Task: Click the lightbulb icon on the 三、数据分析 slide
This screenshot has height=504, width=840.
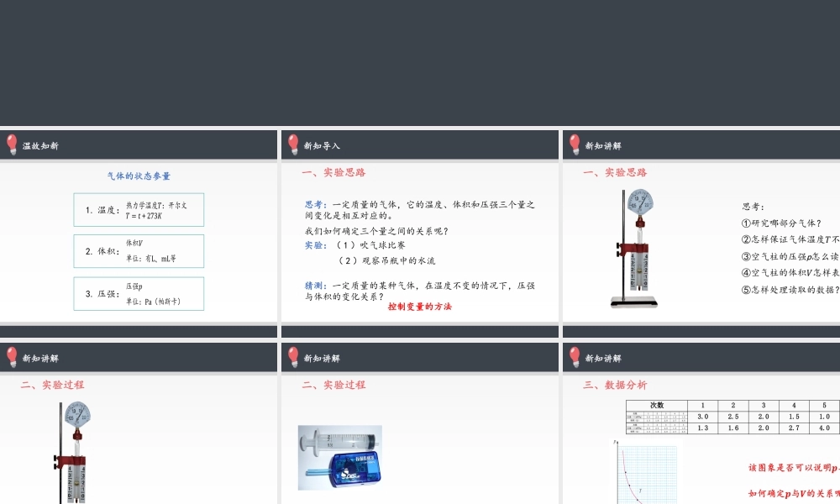Action: (573, 356)
